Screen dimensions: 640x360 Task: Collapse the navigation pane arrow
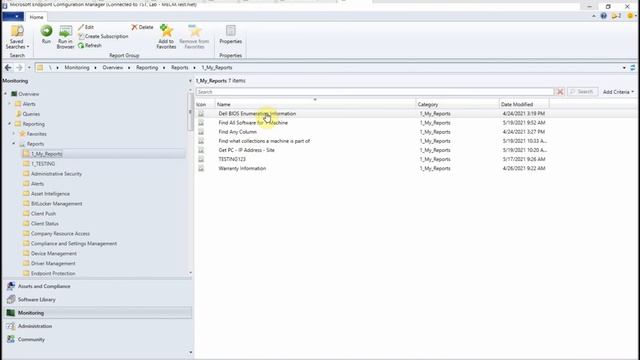tap(190, 81)
